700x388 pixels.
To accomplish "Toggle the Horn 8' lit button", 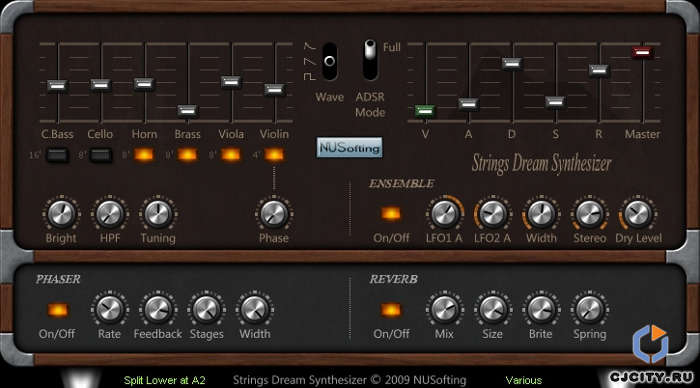I will click(144, 155).
